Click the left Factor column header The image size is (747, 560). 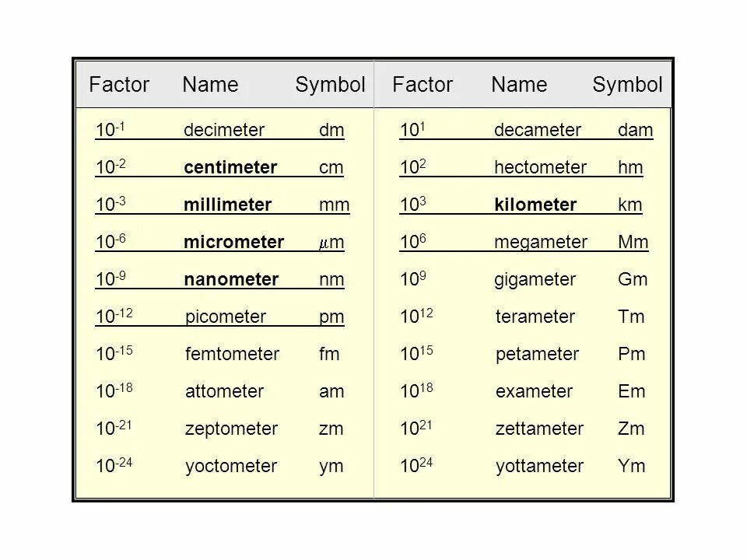point(119,85)
